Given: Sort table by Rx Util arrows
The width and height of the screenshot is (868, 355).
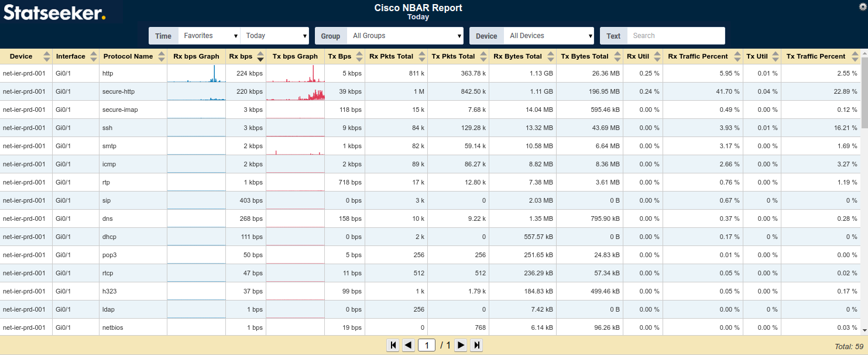Looking at the screenshot, I should (x=657, y=56).
